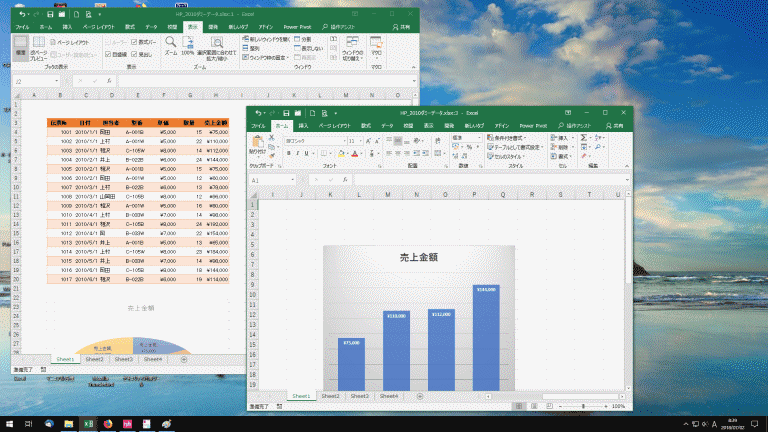Open Firefox from taskbar
The width and height of the screenshot is (768, 432).
pos(108,424)
